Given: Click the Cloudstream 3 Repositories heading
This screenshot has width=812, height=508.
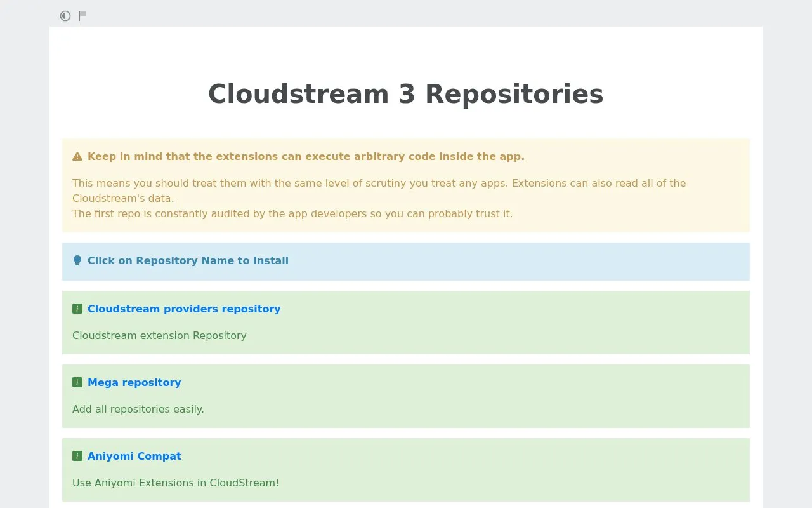Looking at the screenshot, I should pyautogui.click(x=406, y=94).
